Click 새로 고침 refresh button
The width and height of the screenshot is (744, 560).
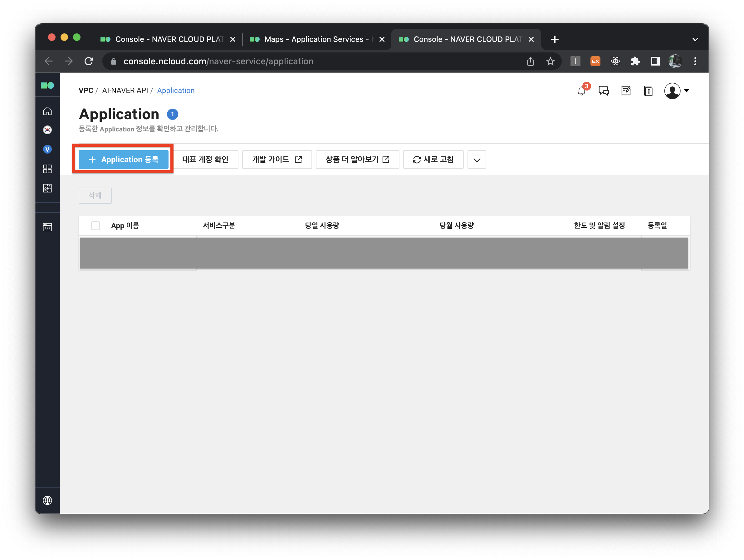tap(433, 160)
